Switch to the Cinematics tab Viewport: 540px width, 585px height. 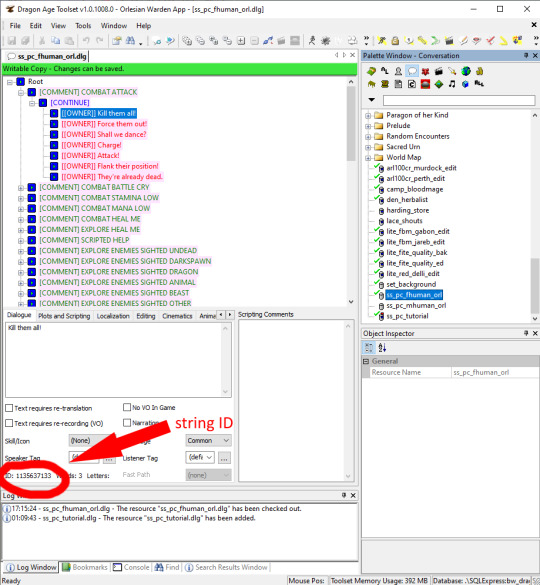point(177,316)
